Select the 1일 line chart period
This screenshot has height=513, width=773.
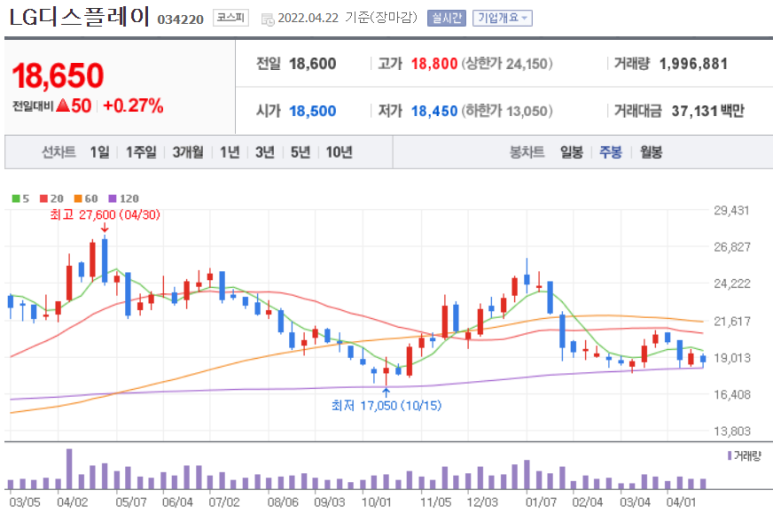click(100, 152)
